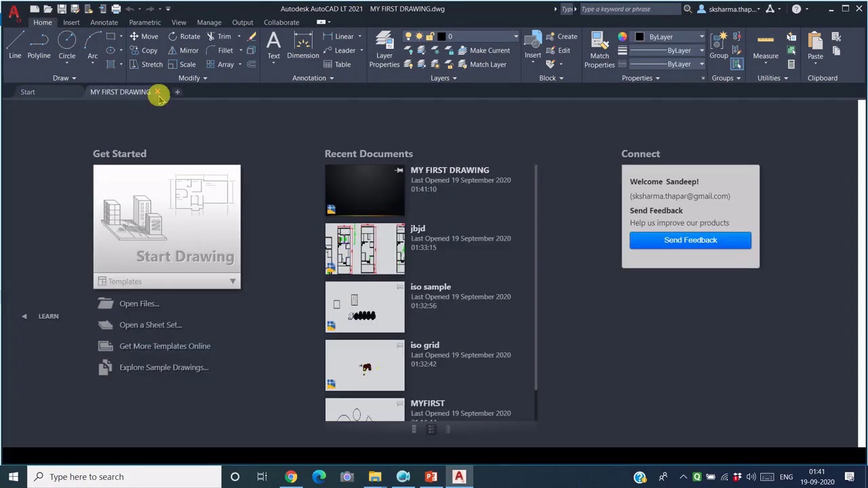Expand the Annotation panel dropdown
Image resolution: width=868 pixels, height=488 pixels.
click(313, 78)
